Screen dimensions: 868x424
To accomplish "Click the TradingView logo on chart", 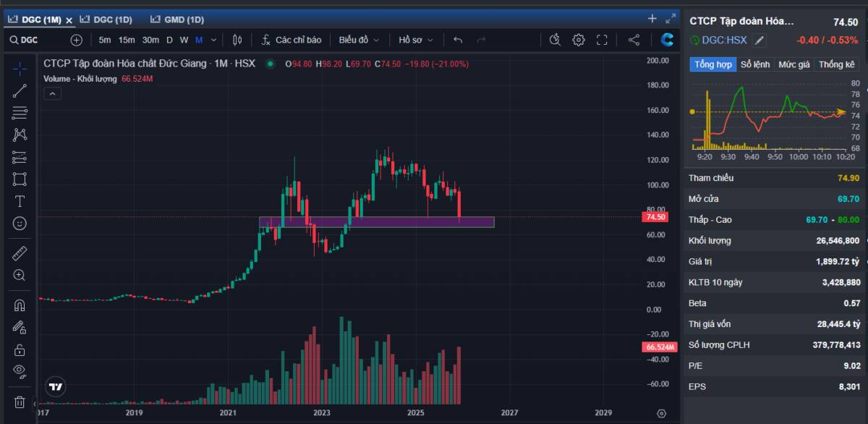I will [56, 387].
